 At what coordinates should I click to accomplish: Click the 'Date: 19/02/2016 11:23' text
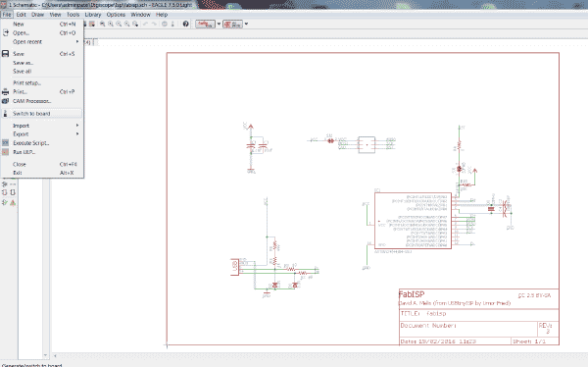438,341
